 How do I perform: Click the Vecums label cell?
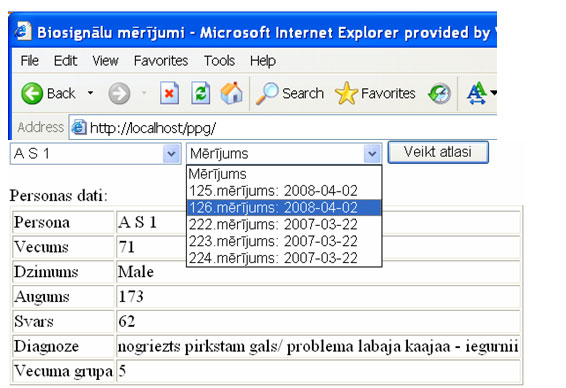click(x=63, y=247)
